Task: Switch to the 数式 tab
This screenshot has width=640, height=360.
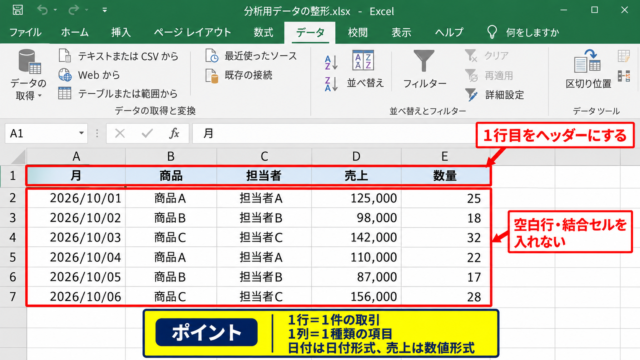Action: pyautogui.click(x=263, y=32)
